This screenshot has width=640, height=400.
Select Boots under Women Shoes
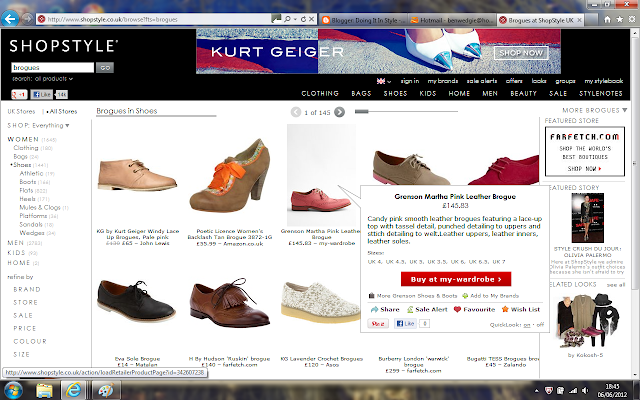pos(28,182)
